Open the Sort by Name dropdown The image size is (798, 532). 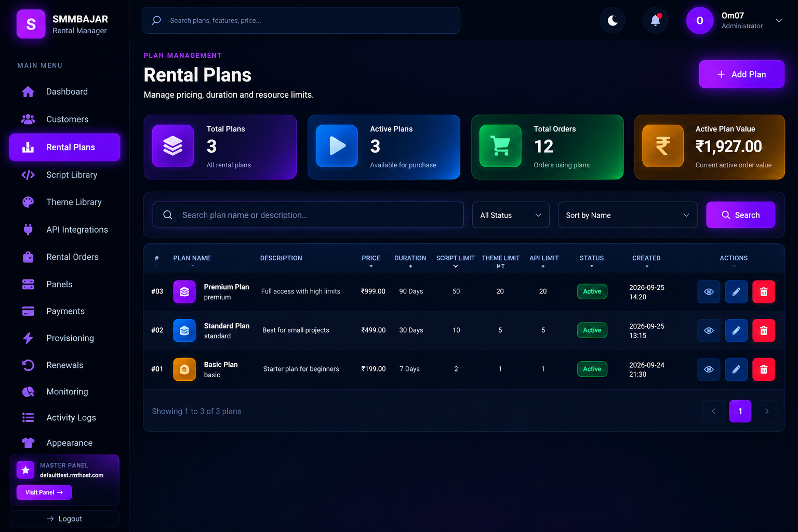click(x=628, y=215)
